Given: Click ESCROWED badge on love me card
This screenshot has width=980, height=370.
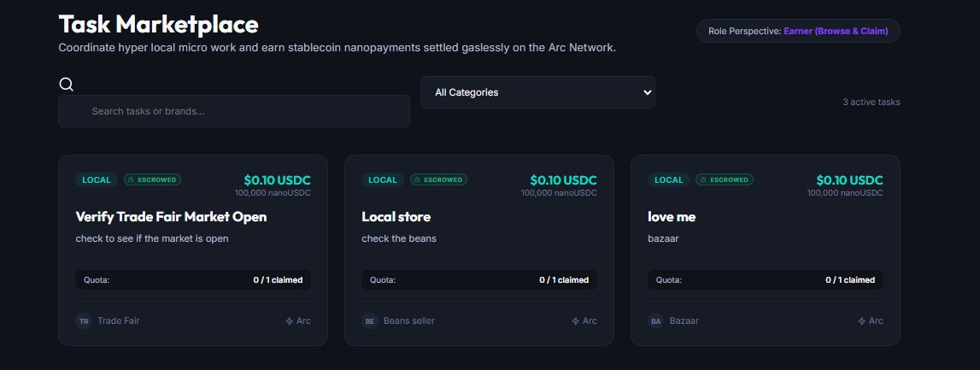Looking at the screenshot, I should pyautogui.click(x=725, y=180).
